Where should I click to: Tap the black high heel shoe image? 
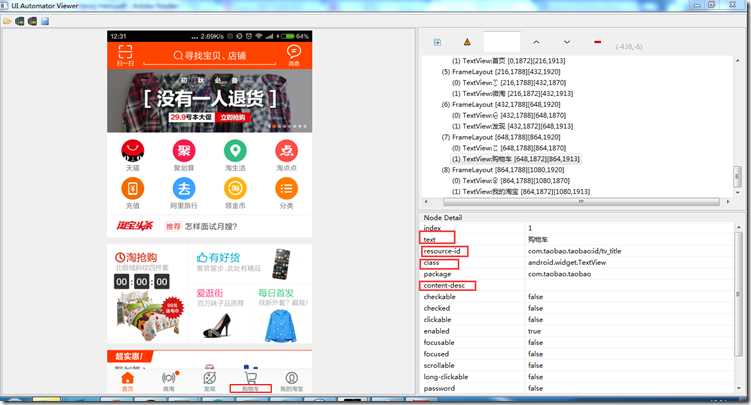click(216, 326)
